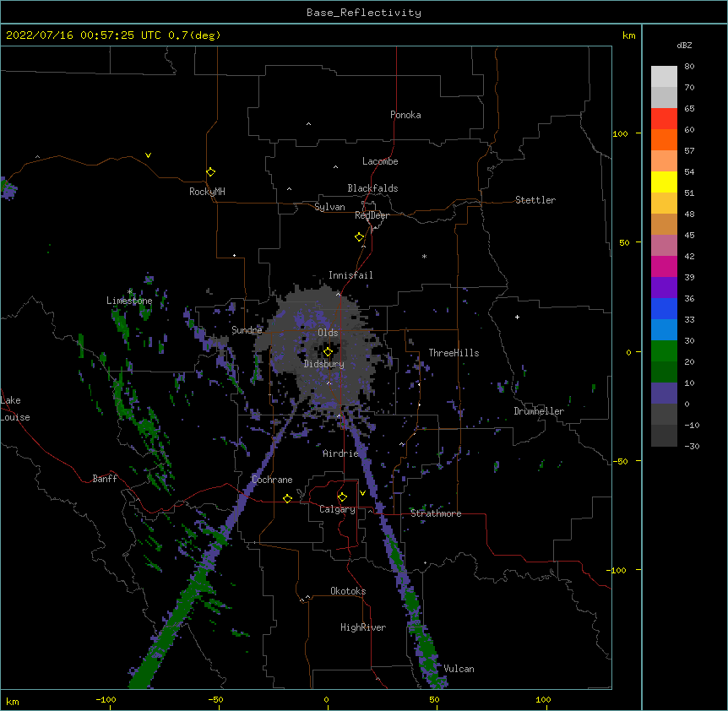Image resolution: width=728 pixels, height=711 pixels.
Task: Click the Lake Louise label
Action: (x=15, y=409)
